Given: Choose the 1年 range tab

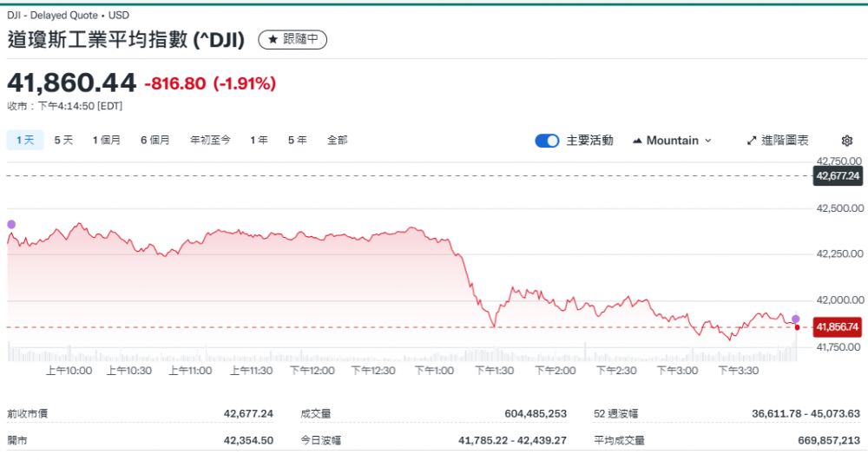Looking at the screenshot, I should coord(259,140).
